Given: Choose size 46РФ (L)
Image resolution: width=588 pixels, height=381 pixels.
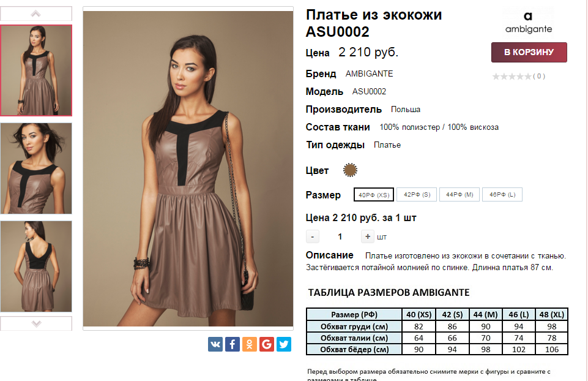Looking at the screenshot, I should coord(502,194).
